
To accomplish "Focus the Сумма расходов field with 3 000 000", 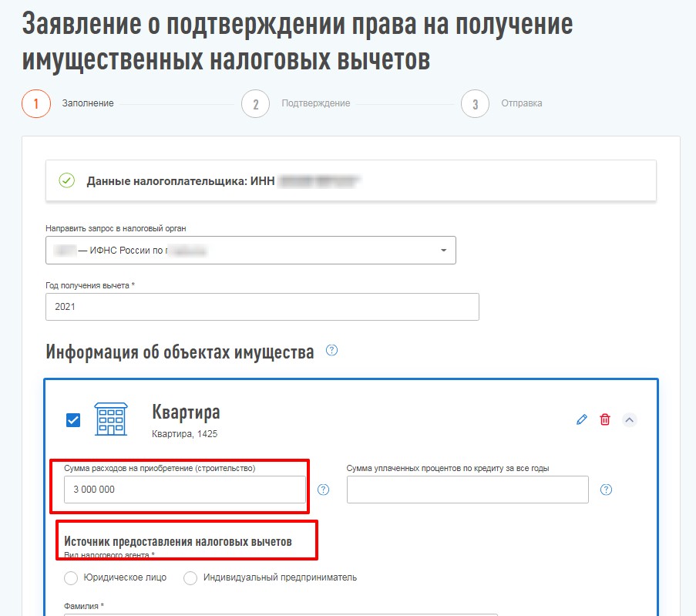I will pyautogui.click(x=185, y=490).
